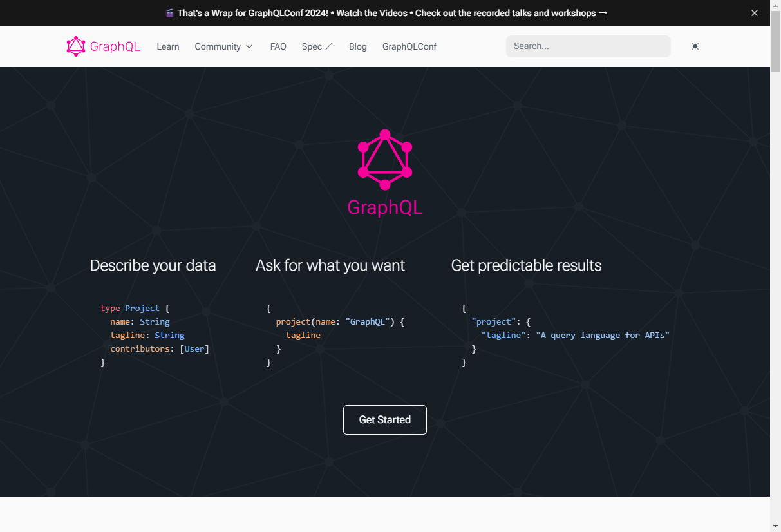Click the GraphQL logo in the navbar
Screen dimensions: 781x532
[103, 46]
